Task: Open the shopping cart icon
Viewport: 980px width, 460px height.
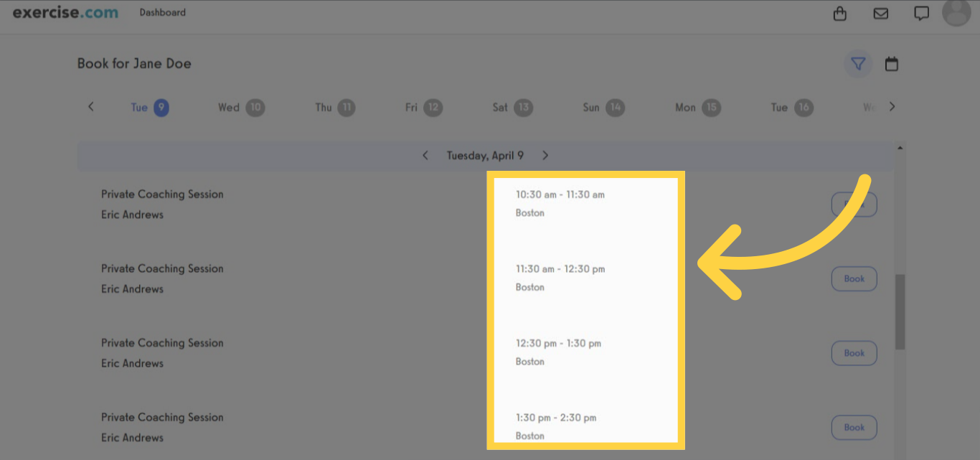Action: [x=840, y=13]
